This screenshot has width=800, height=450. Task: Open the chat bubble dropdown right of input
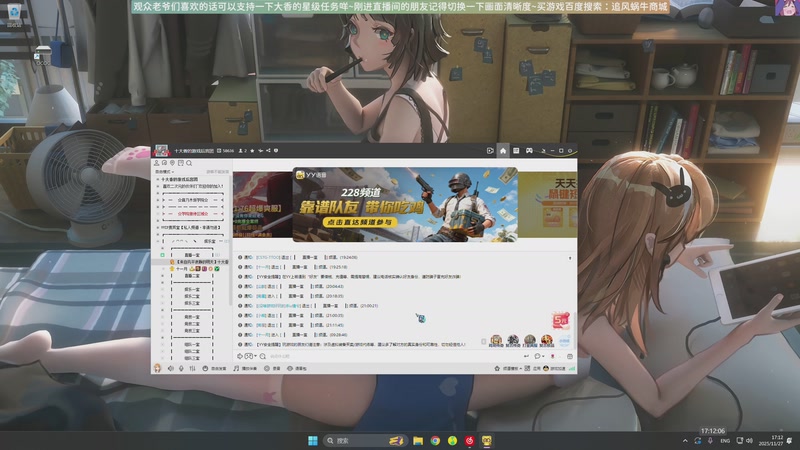click(539, 356)
